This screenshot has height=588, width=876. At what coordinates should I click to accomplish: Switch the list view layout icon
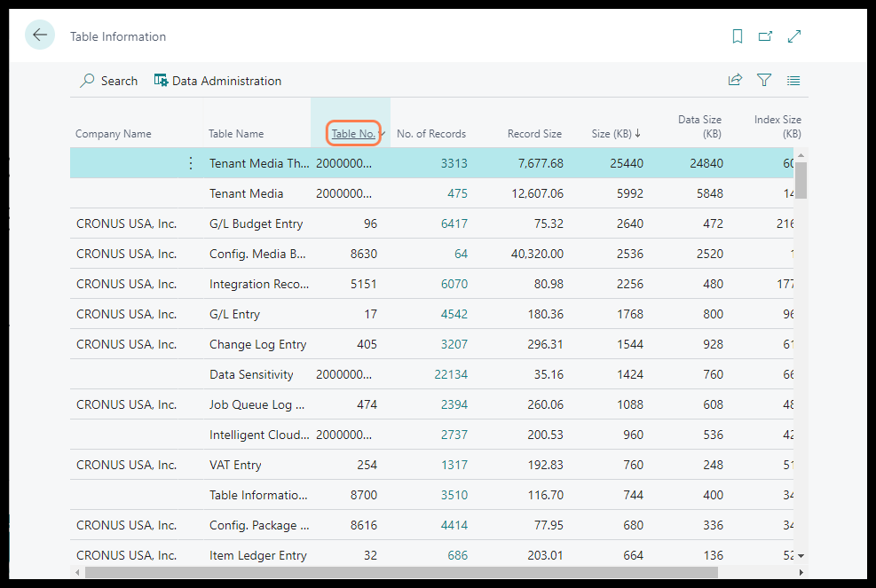[793, 81]
